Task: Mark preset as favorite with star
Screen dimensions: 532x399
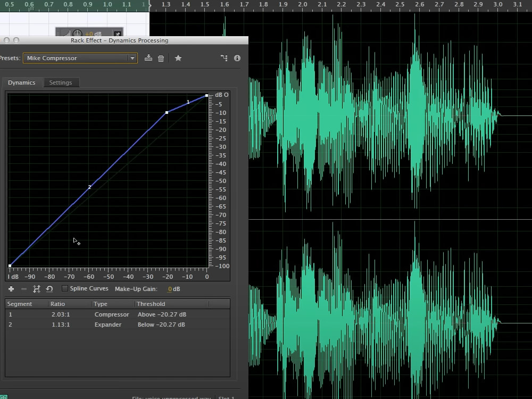Action: point(178,58)
